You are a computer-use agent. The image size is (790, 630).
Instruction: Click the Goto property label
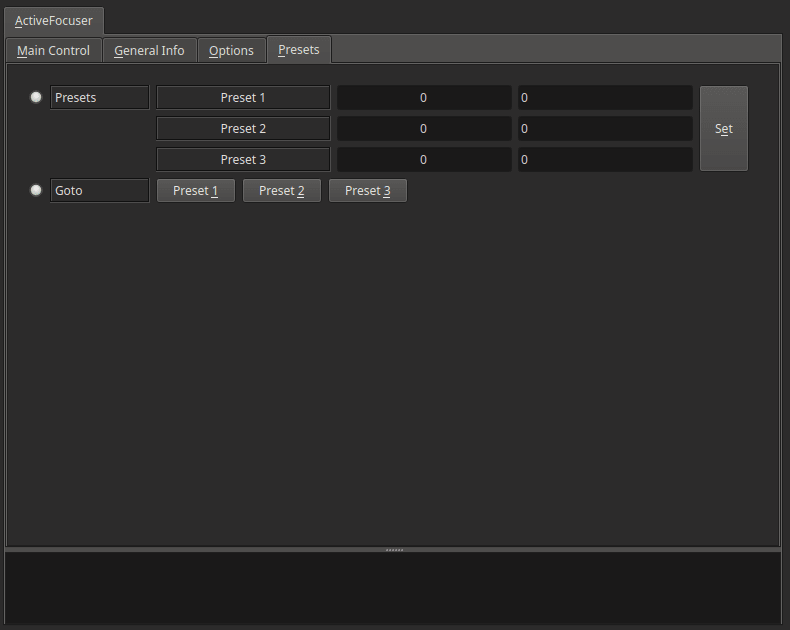click(100, 191)
